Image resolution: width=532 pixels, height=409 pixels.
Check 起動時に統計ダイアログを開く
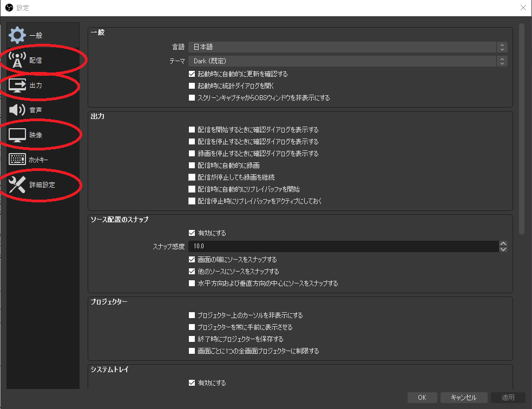192,86
